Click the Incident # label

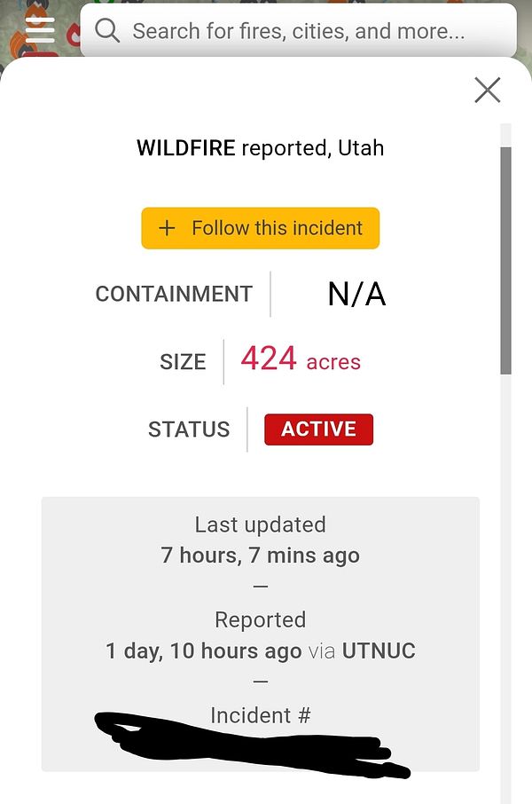(x=260, y=714)
